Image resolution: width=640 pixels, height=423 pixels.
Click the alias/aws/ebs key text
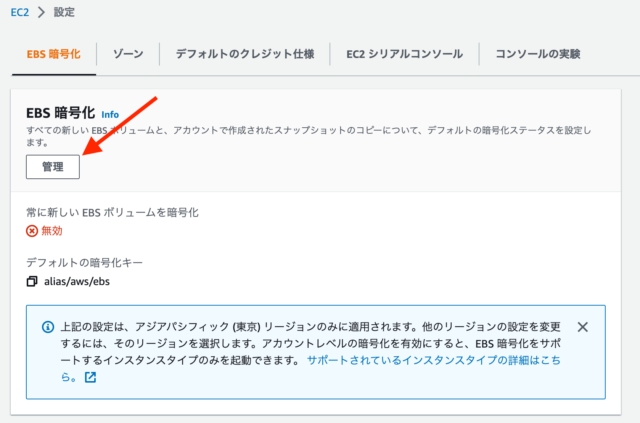tap(77, 281)
